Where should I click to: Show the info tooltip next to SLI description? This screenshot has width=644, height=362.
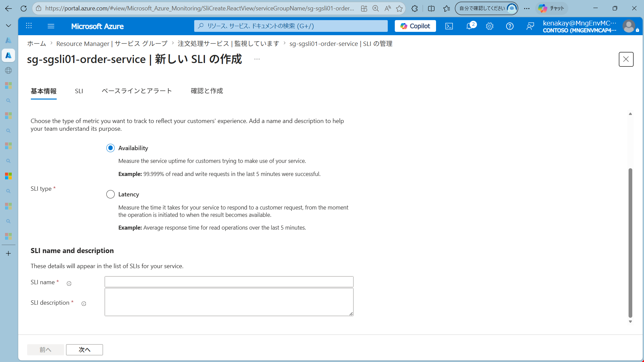(x=84, y=304)
